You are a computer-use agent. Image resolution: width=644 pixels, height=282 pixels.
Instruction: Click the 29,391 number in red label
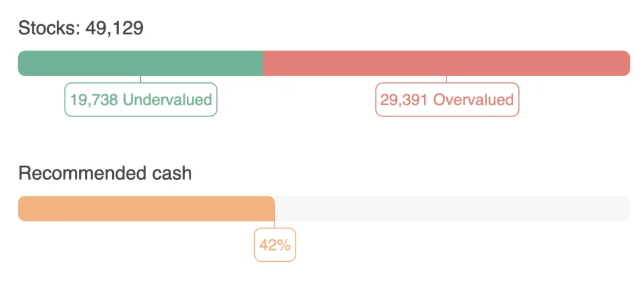pos(404,99)
